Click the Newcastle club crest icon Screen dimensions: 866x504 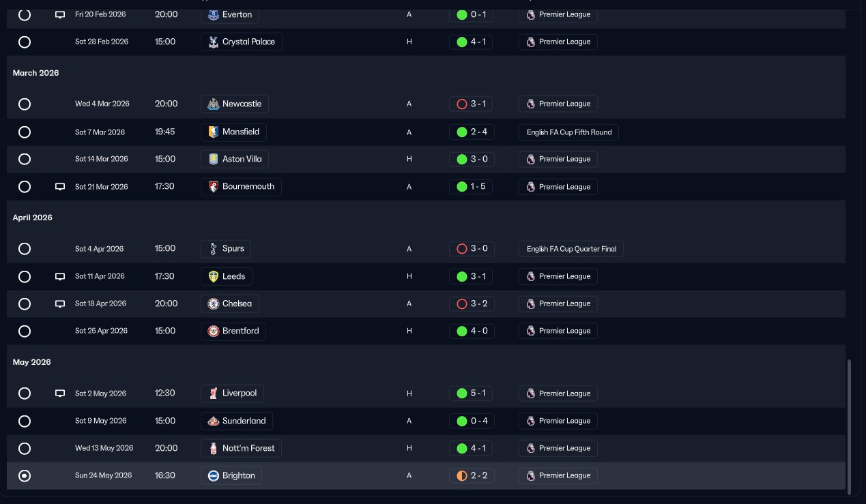click(x=213, y=104)
